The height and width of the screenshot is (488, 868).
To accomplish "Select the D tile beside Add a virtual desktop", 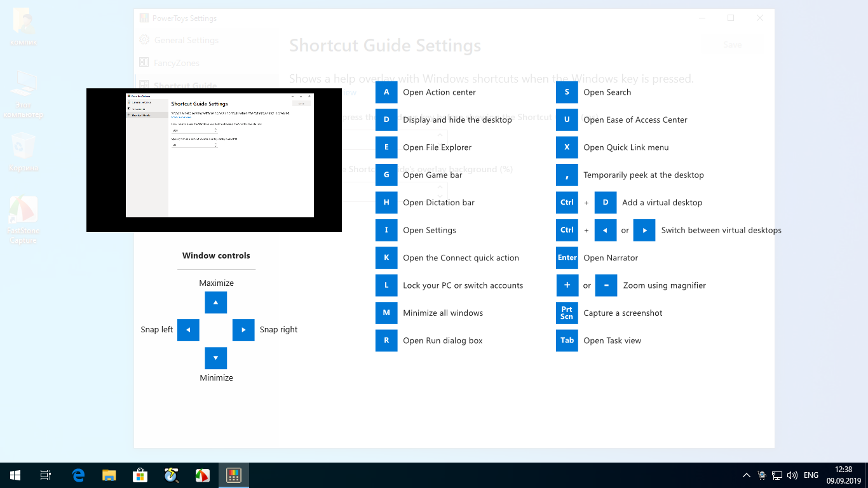I will click(x=606, y=203).
